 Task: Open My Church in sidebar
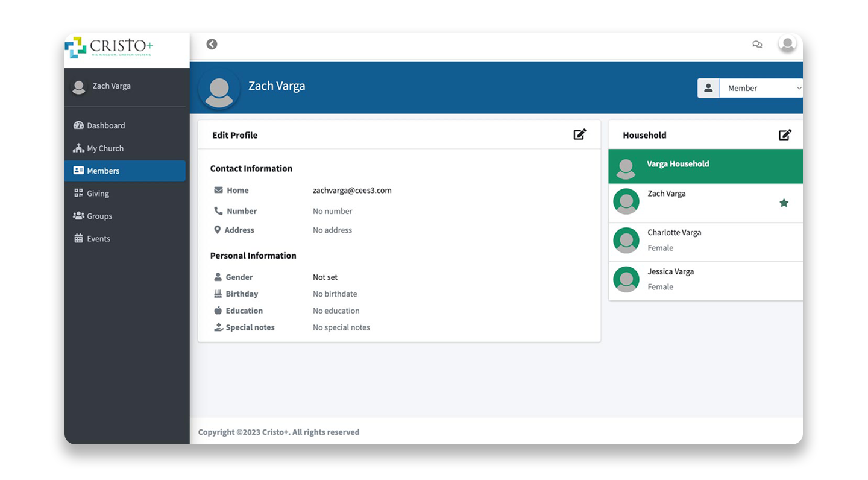[105, 148]
